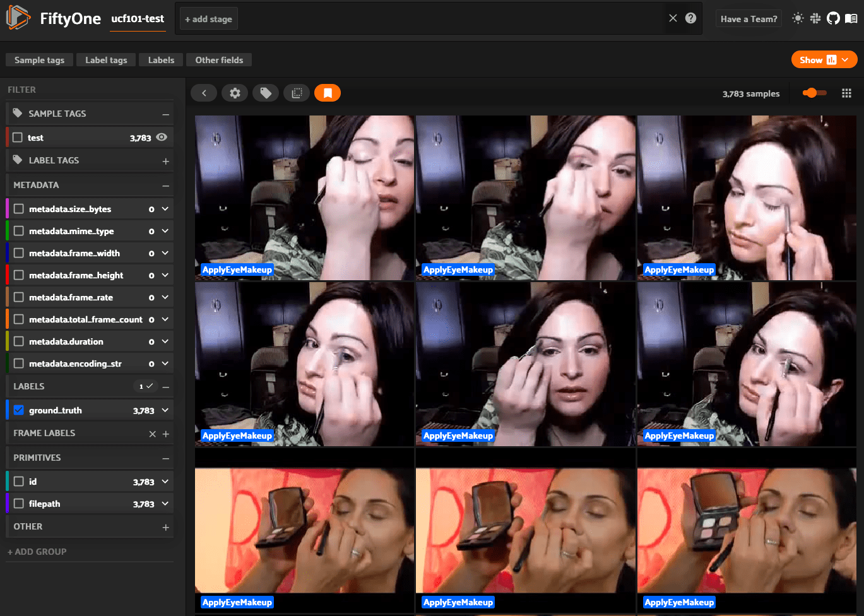This screenshot has height=616, width=864.
Task: Open the orange Show dropdown button
Action: pyautogui.click(x=824, y=60)
